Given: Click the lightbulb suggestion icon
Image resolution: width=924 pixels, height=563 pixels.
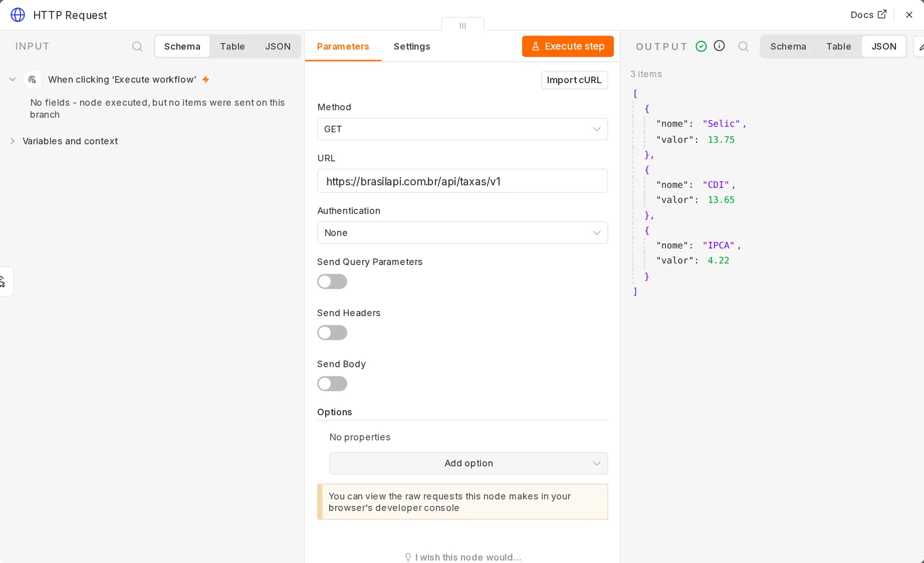Looking at the screenshot, I should (x=408, y=557).
